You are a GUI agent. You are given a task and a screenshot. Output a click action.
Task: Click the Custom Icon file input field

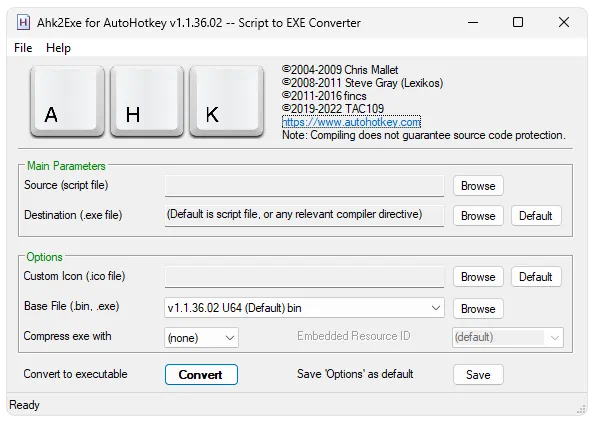(x=304, y=277)
